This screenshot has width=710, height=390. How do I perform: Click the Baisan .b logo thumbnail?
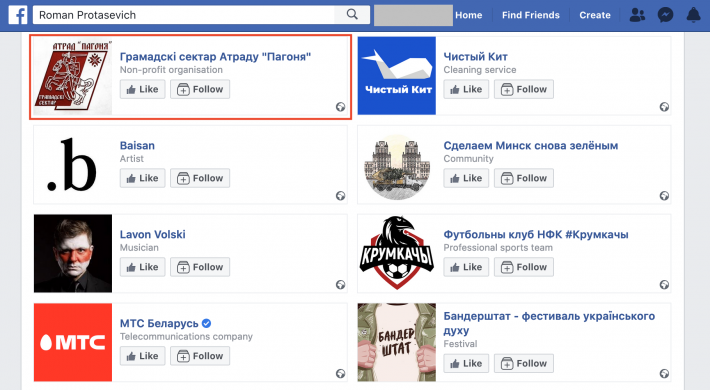pos(73,164)
